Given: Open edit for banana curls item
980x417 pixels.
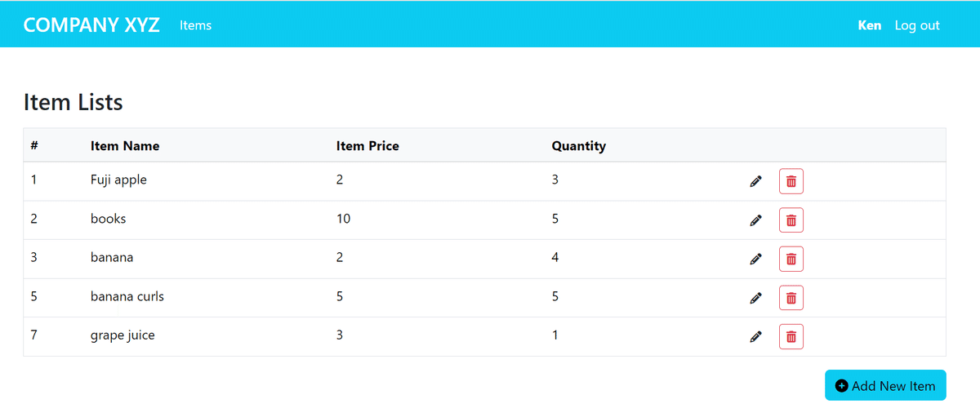Looking at the screenshot, I should tap(756, 298).
